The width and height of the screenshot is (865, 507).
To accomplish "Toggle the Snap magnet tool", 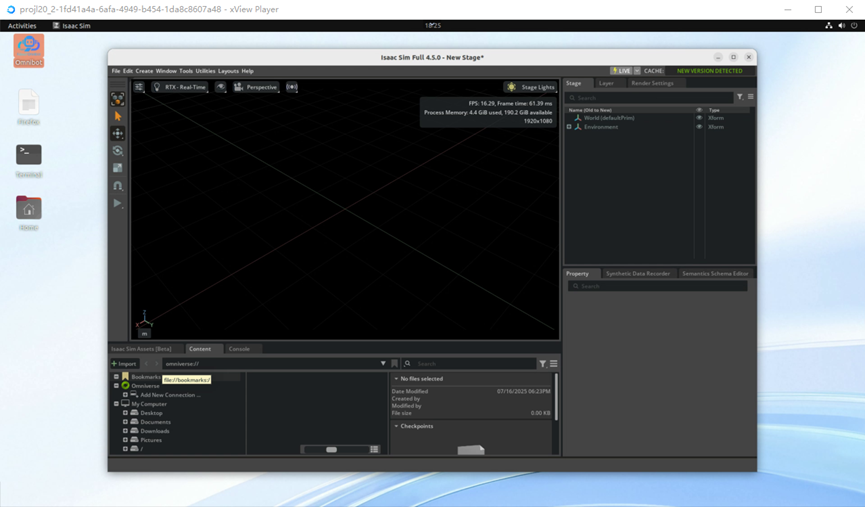I will click(118, 185).
